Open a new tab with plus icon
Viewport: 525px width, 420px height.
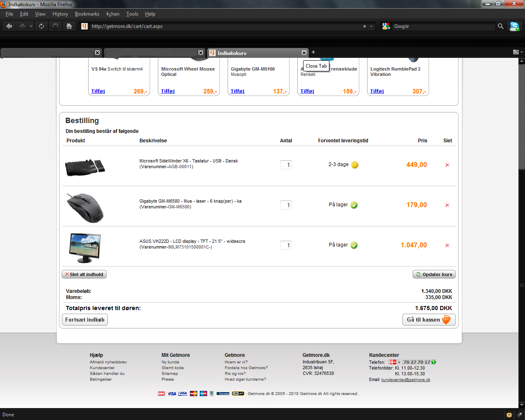click(313, 52)
